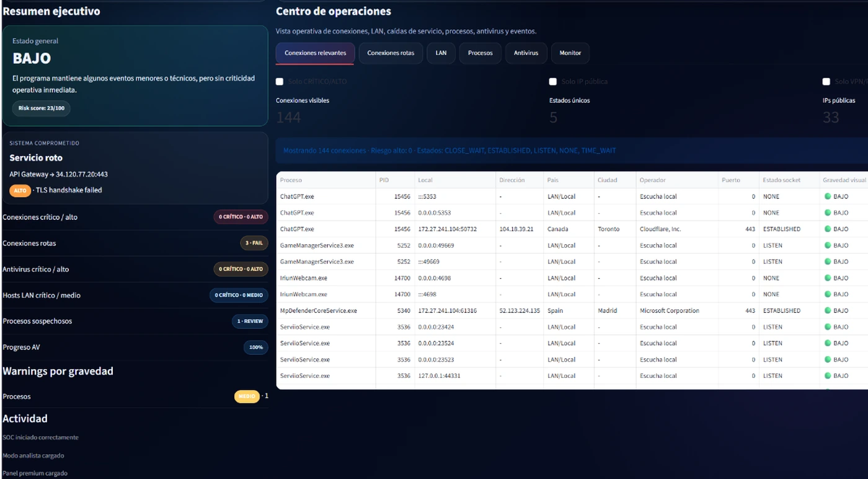The width and height of the screenshot is (868, 479).
Task: Tick the Solo IP pública checkbox
Action: click(x=553, y=82)
